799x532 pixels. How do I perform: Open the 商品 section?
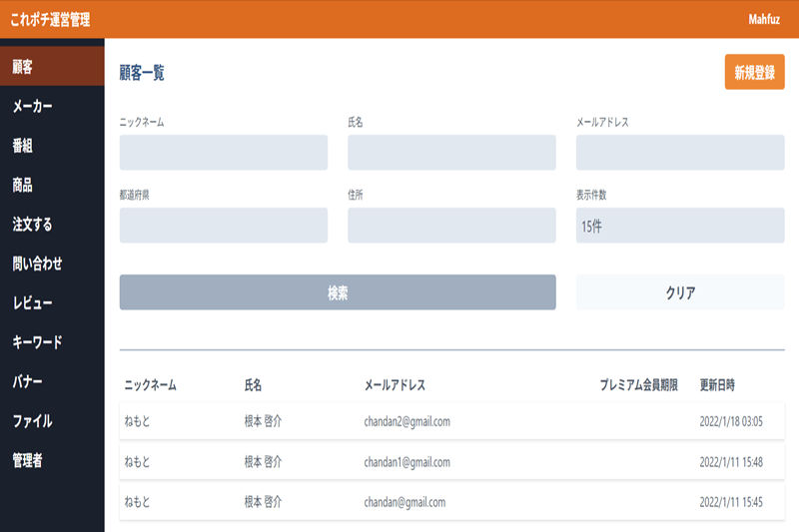(24, 185)
